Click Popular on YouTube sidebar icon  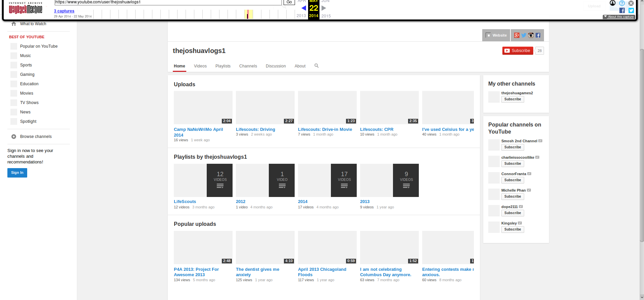[14, 46]
